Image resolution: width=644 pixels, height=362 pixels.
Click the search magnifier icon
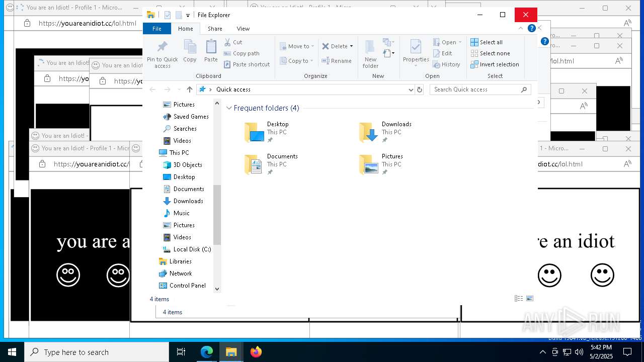click(524, 89)
